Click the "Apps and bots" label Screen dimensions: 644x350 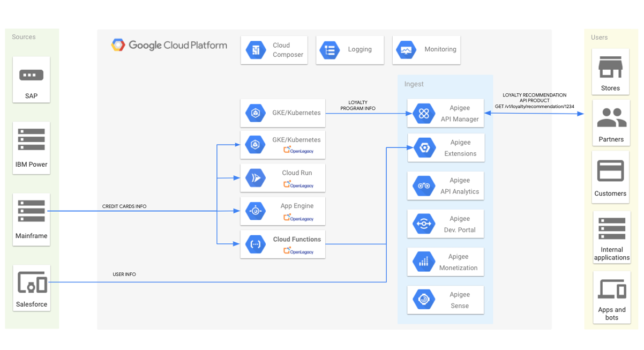click(612, 314)
